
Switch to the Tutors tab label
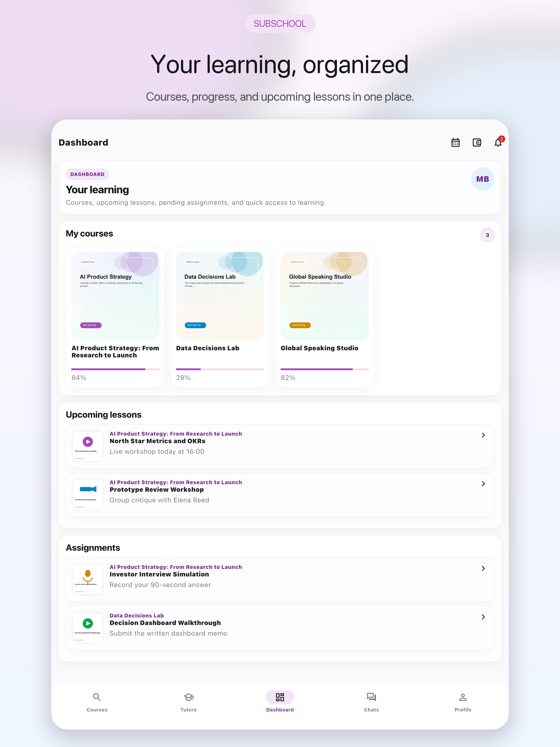pos(188,710)
